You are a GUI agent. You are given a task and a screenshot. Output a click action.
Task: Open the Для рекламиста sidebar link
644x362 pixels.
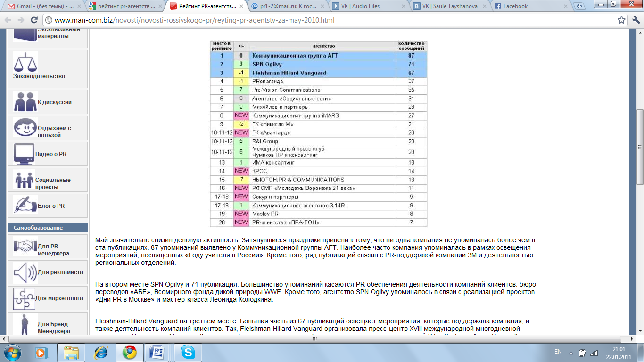[60, 272]
